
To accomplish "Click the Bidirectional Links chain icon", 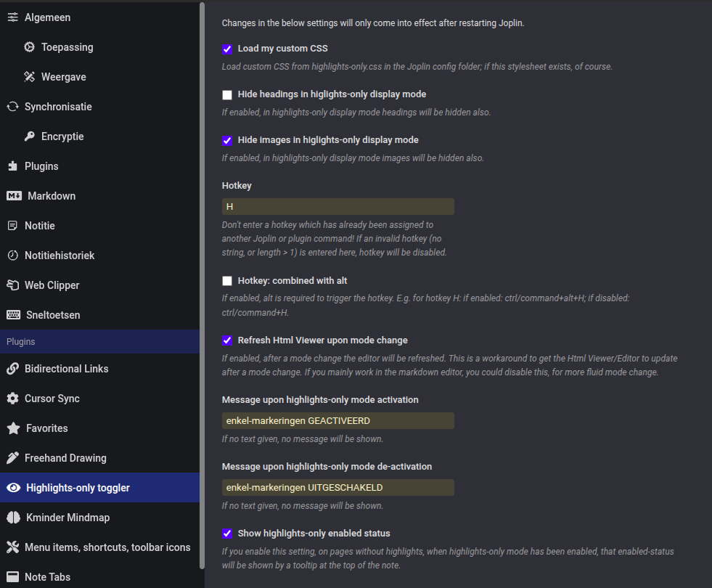I will pyautogui.click(x=13, y=369).
